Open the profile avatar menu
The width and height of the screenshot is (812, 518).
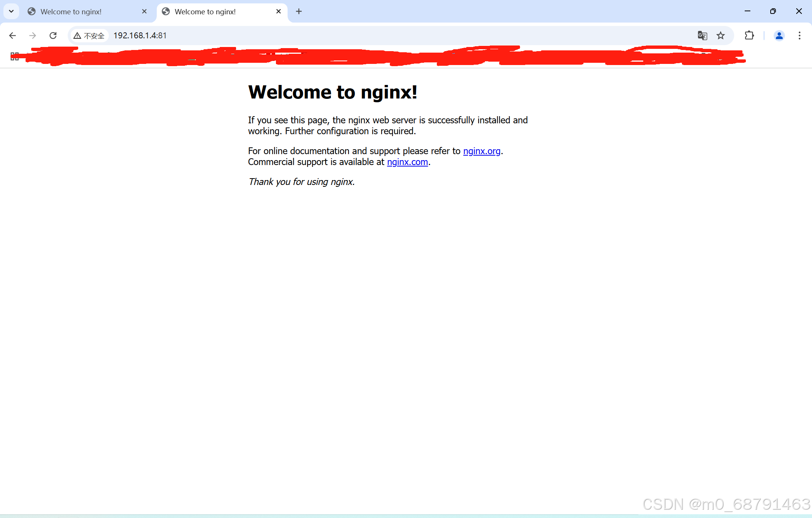click(779, 35)
